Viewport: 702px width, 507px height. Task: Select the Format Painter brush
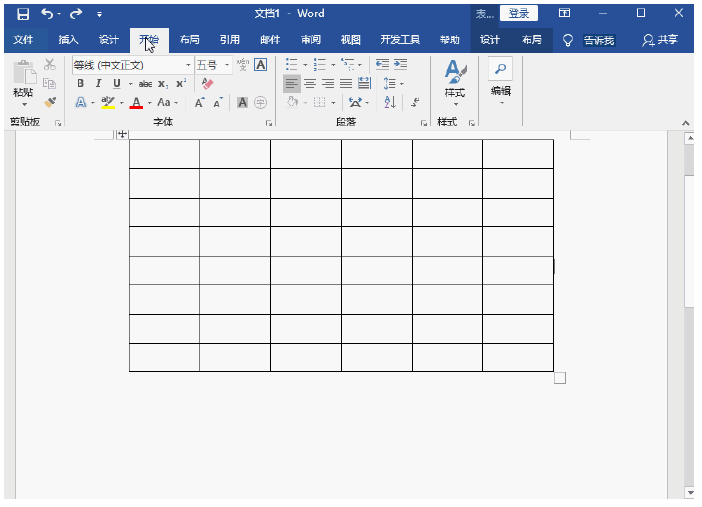(x=50, y=103)
